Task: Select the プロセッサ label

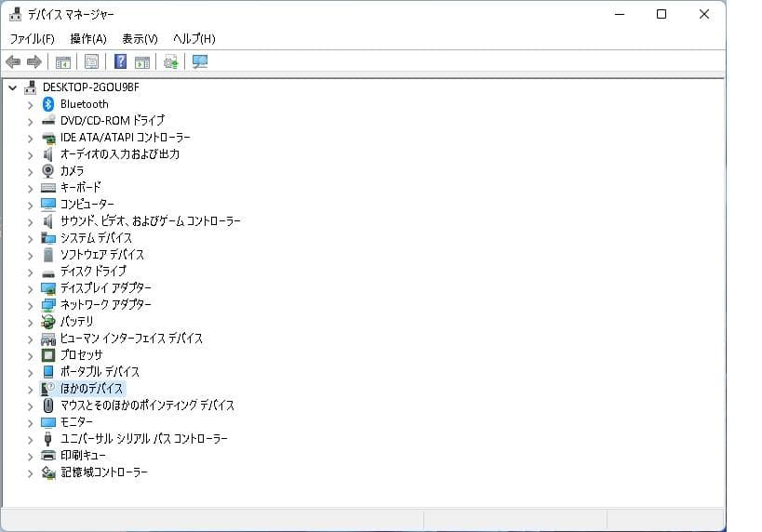Action: tap(81, 355)
